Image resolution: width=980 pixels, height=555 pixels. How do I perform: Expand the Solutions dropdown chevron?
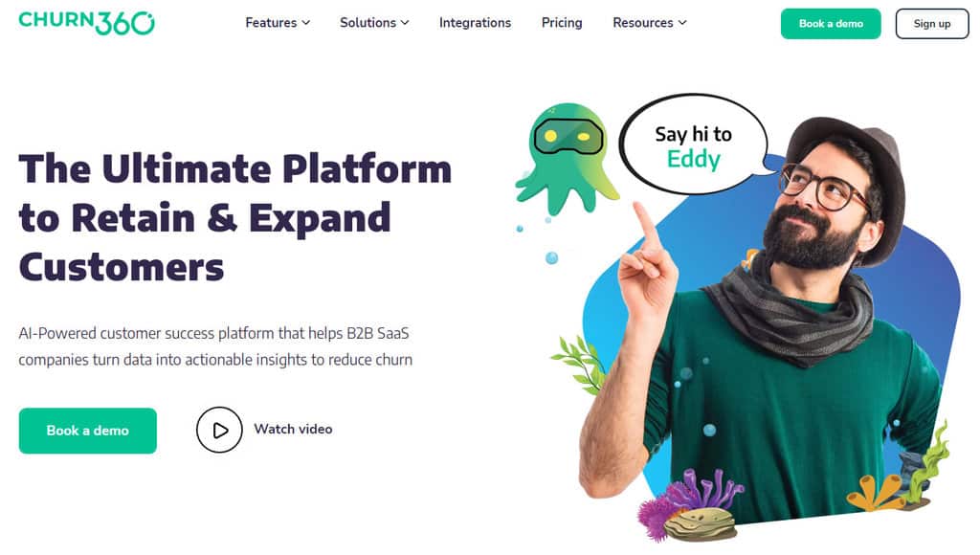point(405,23)
